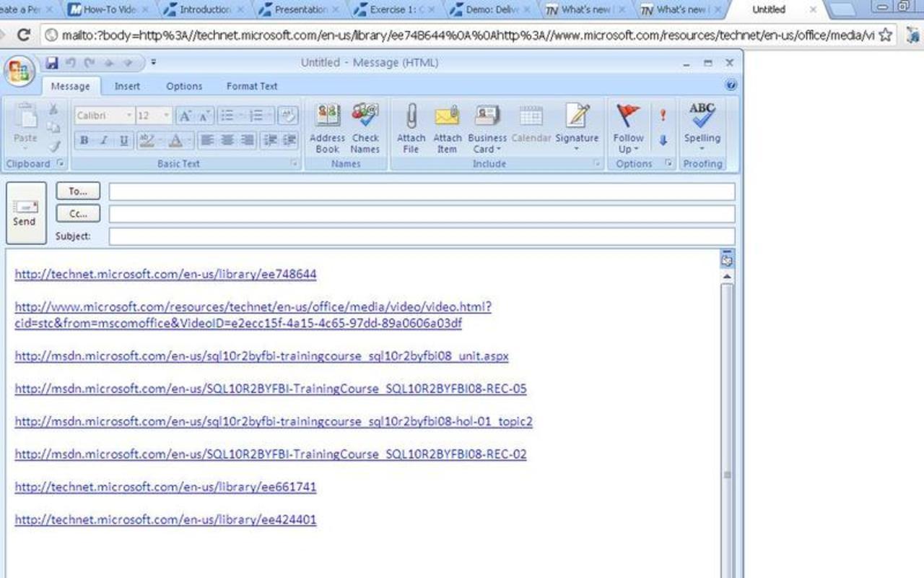Open the sql10r2byfbi08_unit.aspx link

[261, 356]
